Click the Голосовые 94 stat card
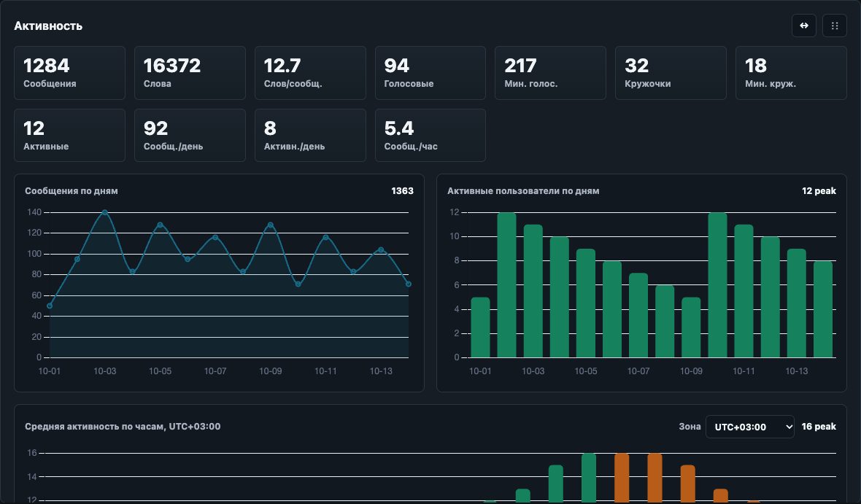This screenshot has width=861, height=504. tap(430, 73)
